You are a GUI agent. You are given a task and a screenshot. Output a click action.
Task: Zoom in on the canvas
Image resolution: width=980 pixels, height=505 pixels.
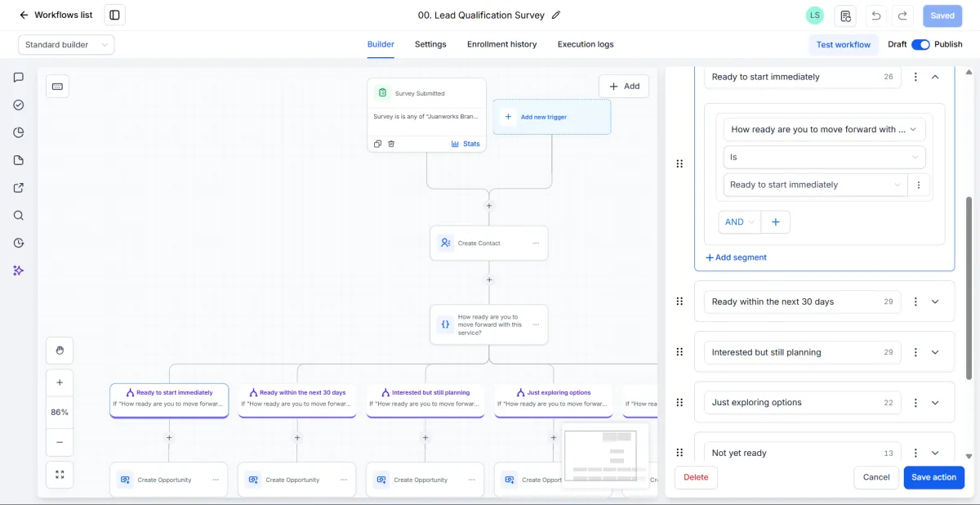click(x=60, y=382)
